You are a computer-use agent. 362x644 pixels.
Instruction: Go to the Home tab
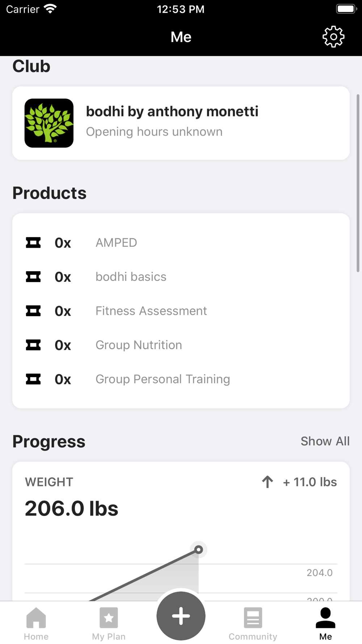[36, 623]
